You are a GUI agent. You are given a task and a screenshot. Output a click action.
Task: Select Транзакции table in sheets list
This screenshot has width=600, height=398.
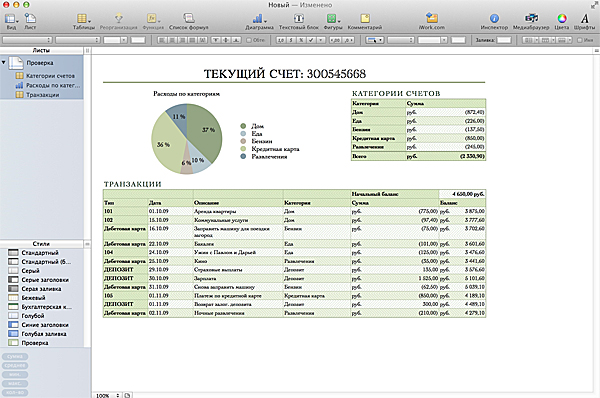(x=42, y=95)
